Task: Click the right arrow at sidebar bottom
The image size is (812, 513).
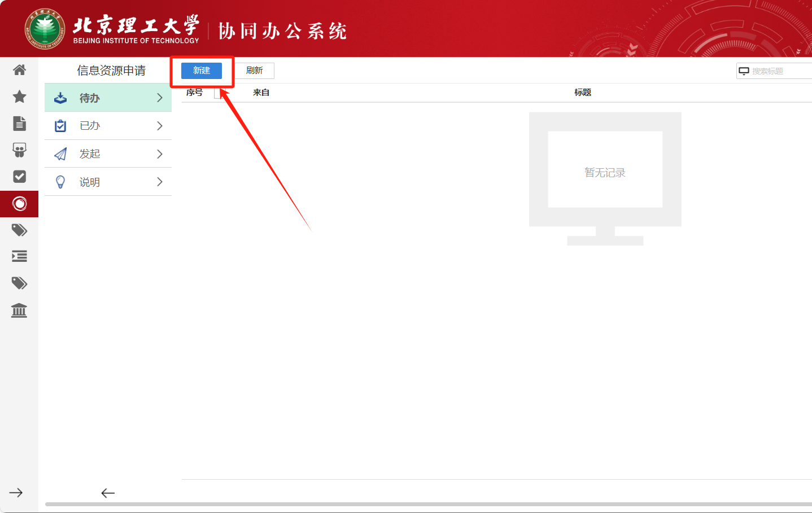Action: coord(16,493)
